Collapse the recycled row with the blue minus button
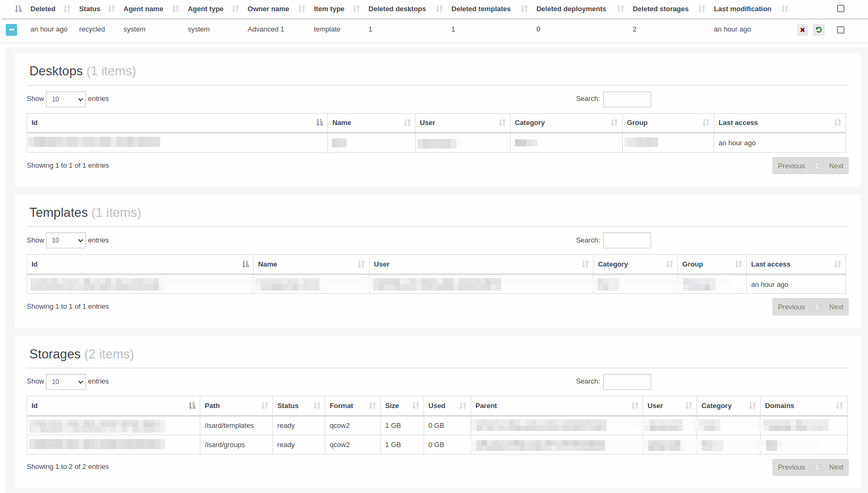Image resolution: width=868 pixels, height=493 pixels. 11,30
